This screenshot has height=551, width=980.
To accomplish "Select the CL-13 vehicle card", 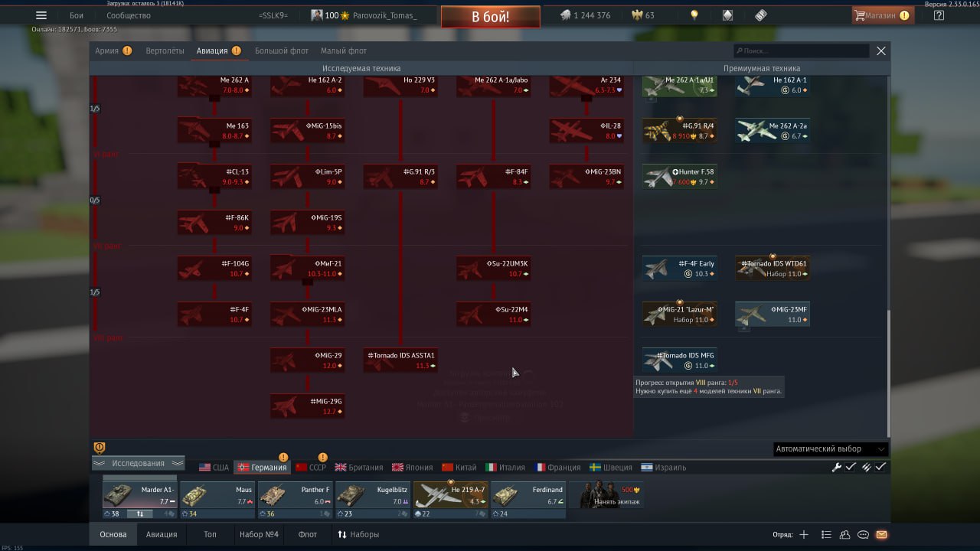I will click(x=214, y=177).
